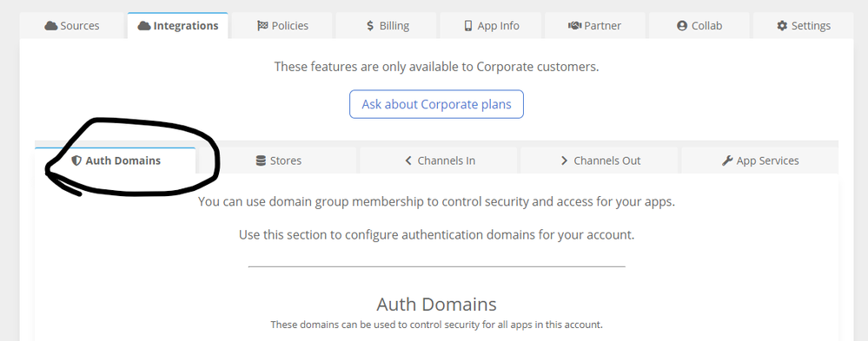The image size is (868, 341).
Task: Click the gear icon on Settings
Action: coord(782,26)
